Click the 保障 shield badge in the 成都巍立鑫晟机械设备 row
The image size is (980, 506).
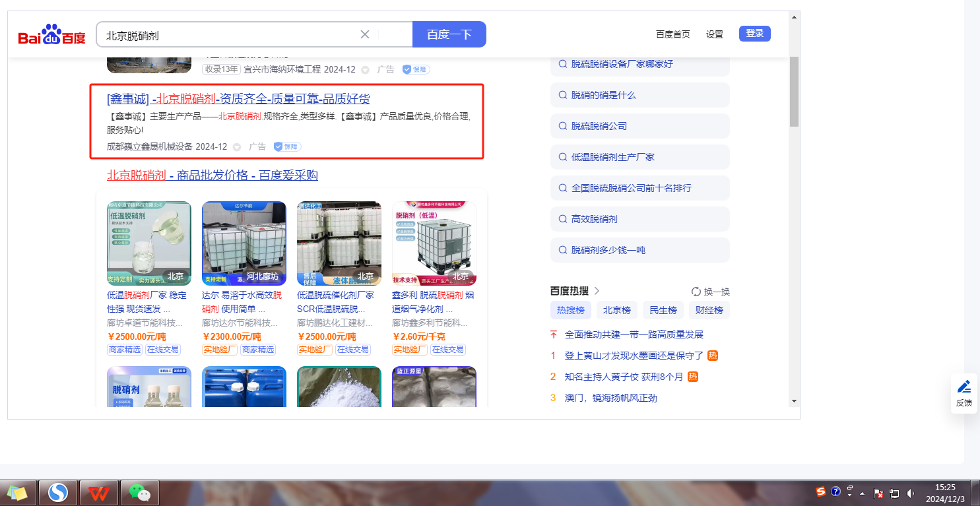(x=288, y=146)
